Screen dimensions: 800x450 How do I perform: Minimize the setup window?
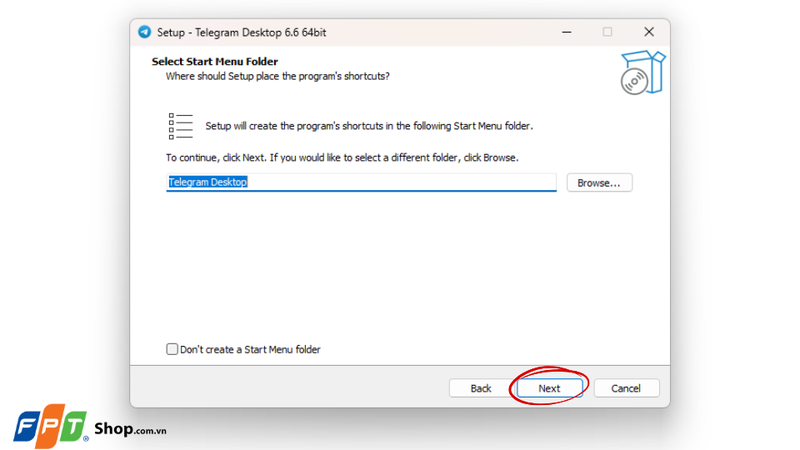[566, 32]
